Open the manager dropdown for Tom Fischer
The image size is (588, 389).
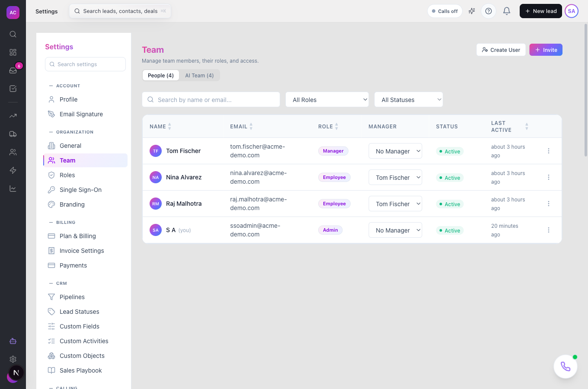coord(395,151)
